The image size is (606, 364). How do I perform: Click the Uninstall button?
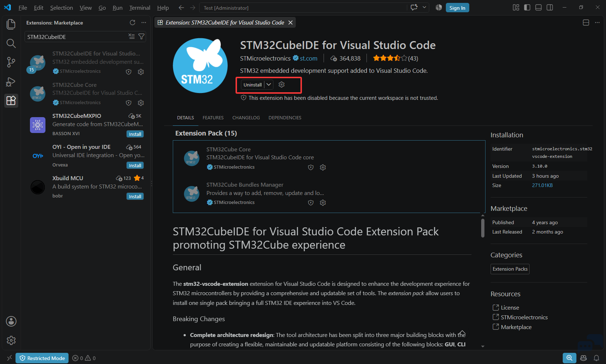252,85
